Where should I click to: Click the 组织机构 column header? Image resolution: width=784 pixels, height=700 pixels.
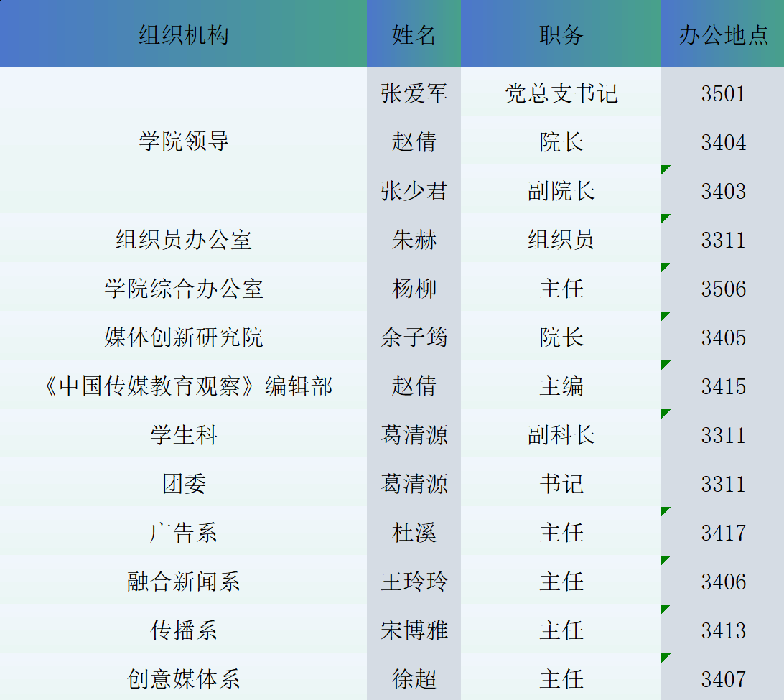[x=183, y=34]
